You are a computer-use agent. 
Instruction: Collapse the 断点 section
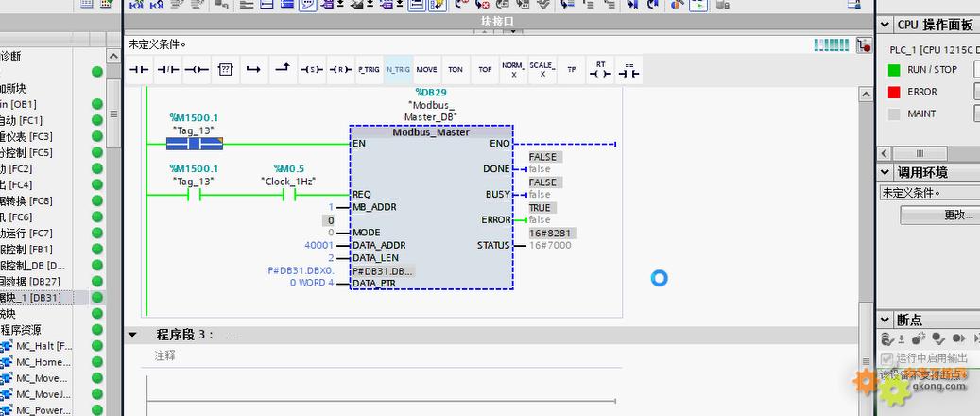(885, 320)
